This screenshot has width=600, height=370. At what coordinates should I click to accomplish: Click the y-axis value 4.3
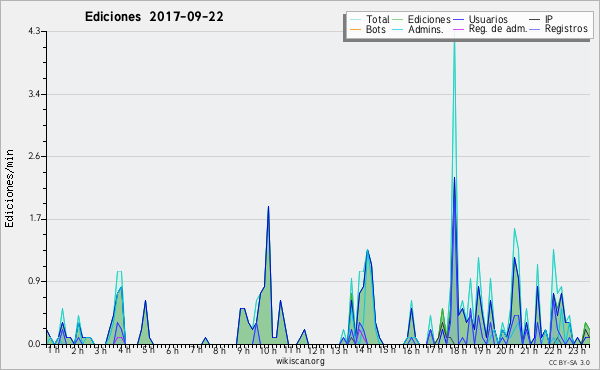coord(34,31)
